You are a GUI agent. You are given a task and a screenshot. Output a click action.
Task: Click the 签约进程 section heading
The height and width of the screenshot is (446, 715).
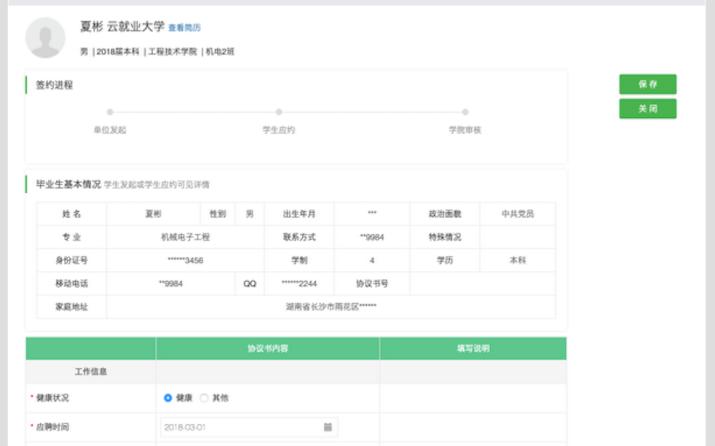click(55, 85)
